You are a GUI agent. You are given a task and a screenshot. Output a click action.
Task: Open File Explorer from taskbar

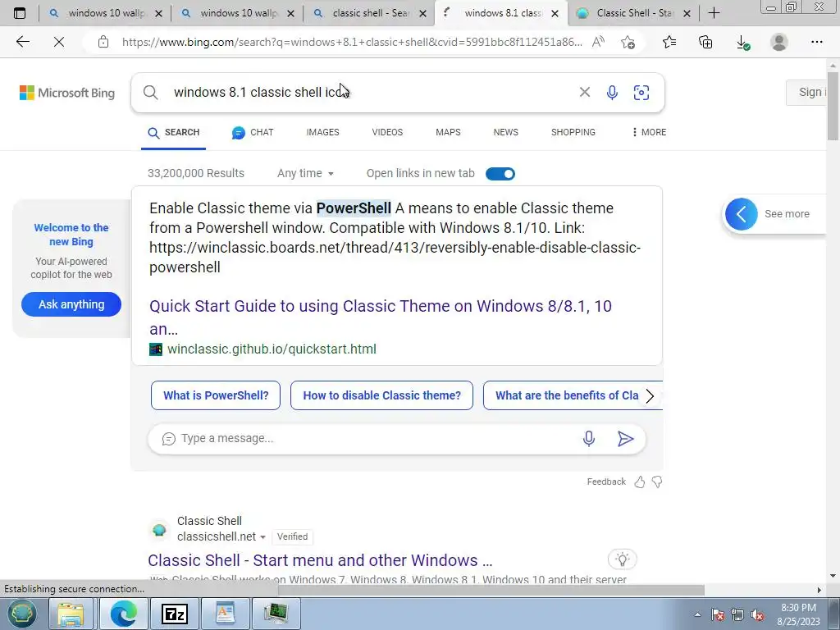pyautogui.click(x=71, y=614)
